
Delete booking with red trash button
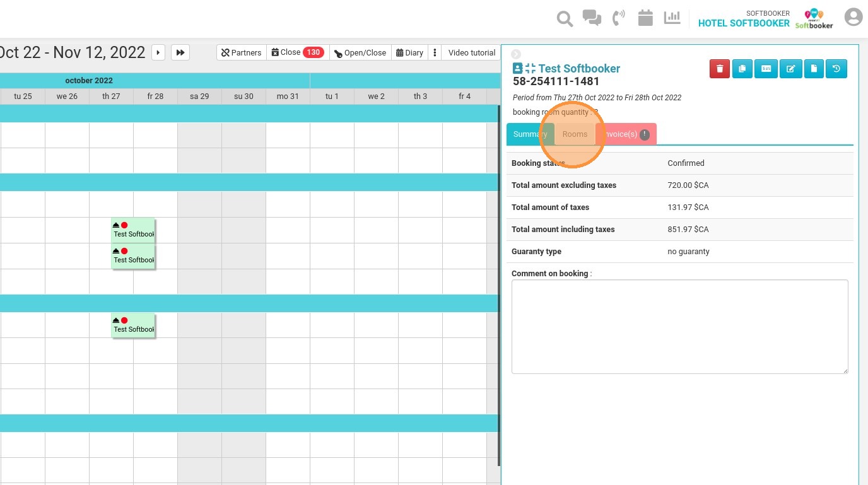(x=720, y=69)
